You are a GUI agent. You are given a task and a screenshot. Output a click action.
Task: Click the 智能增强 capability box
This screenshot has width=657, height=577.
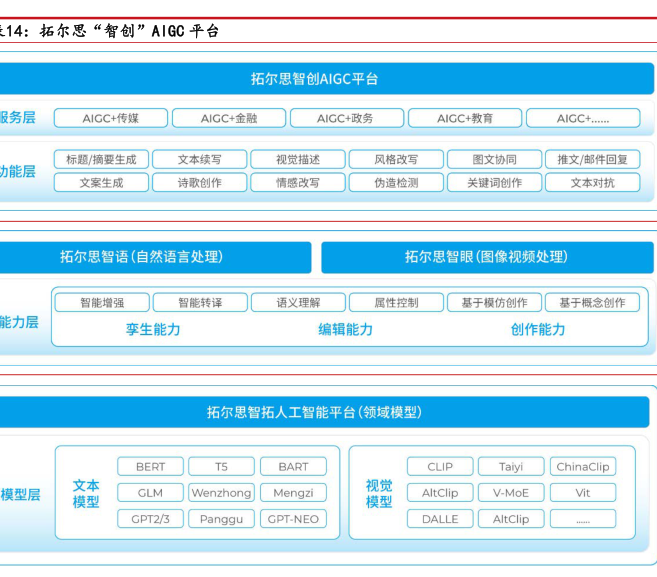(102, 303)
